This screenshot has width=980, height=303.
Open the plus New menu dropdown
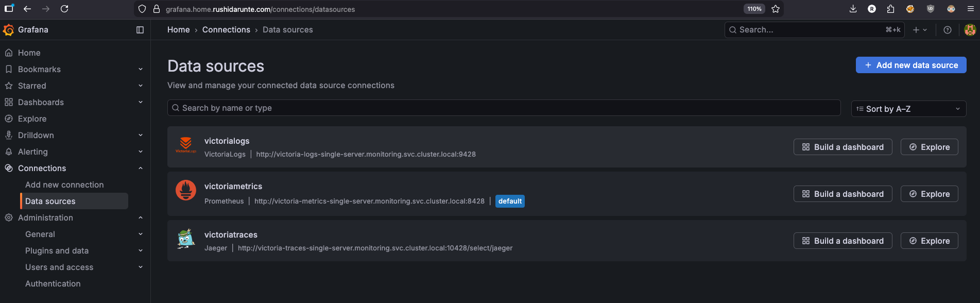tap(920, 30)
